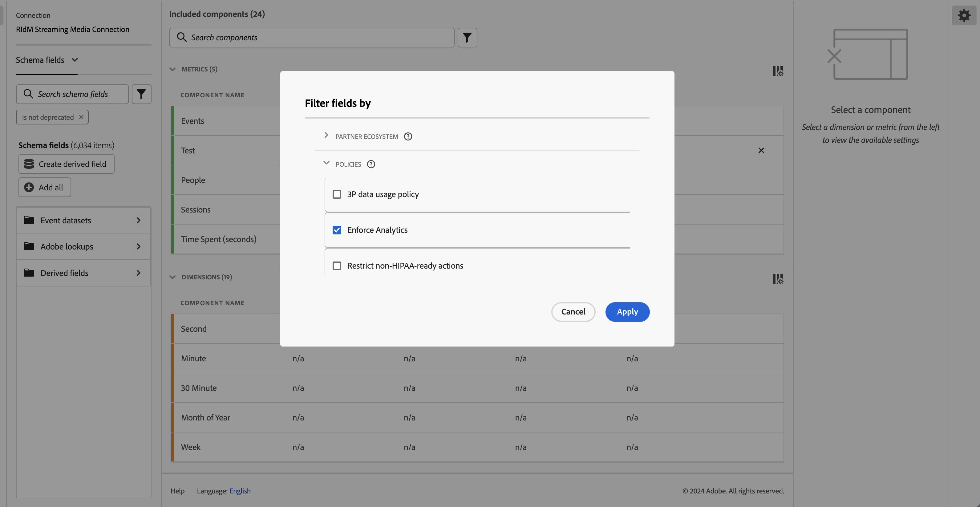The width and height of the screenshot is (980, 507).
Task: Expand the Partner Ecosystem section
Action: pos(326,136)
